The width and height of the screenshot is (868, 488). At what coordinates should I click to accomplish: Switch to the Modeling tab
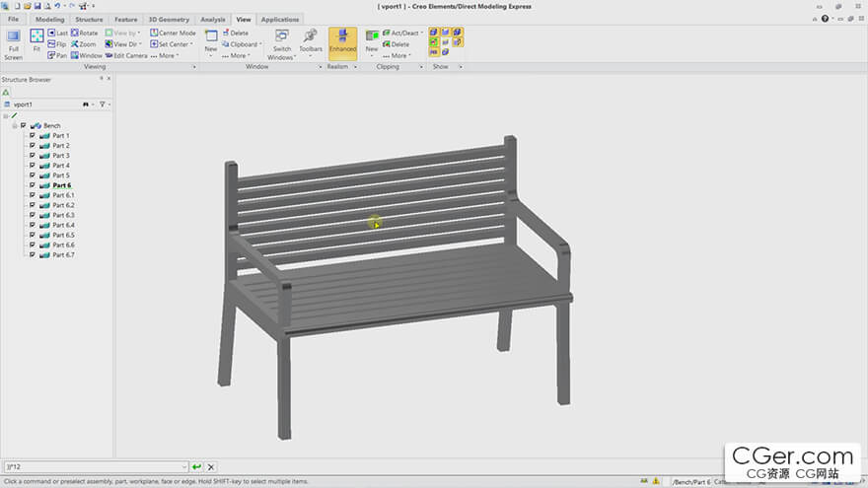(x=50, y=20)
